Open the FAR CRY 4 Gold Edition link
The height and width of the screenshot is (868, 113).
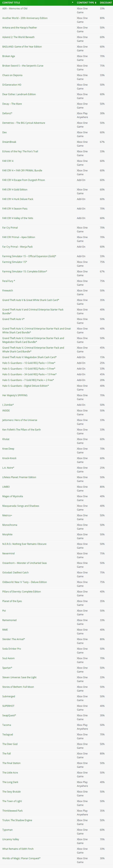tap(15, 189)
